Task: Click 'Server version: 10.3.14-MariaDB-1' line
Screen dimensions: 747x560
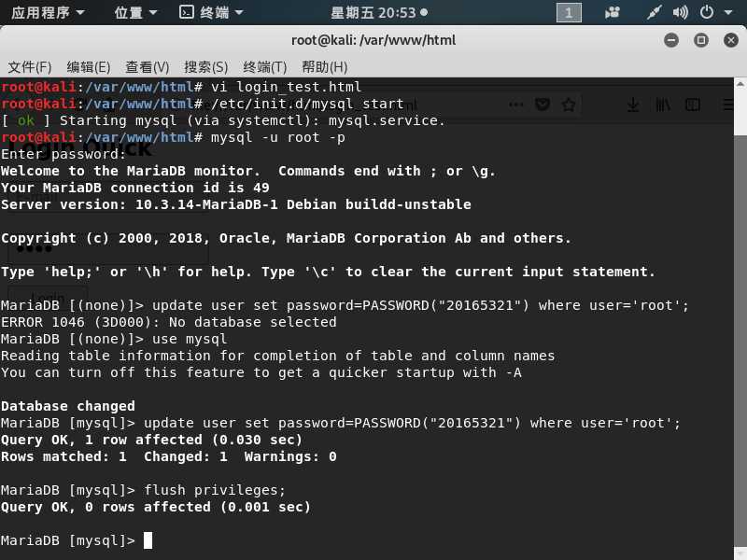Action: click(236, 204)
